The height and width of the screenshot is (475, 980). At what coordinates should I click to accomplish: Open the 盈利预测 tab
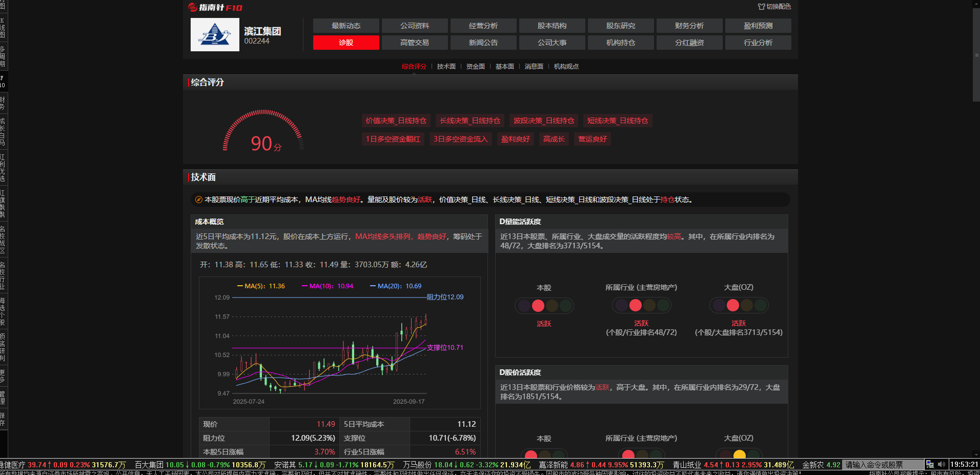(758, 26)
